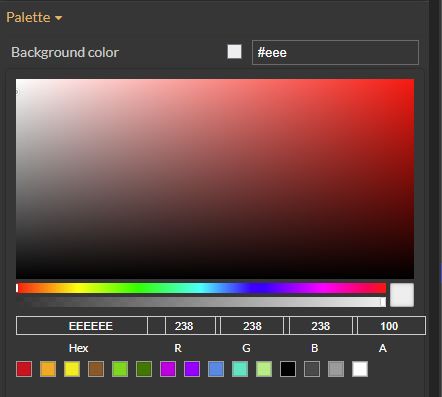Viewport: 442px width, 397px height.
Task: Select the light green preset swatch
Action: tap(120, 369)
